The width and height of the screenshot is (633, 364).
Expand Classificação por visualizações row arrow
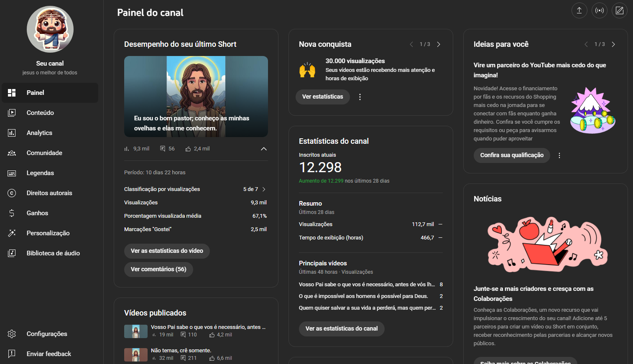point(263,189)
